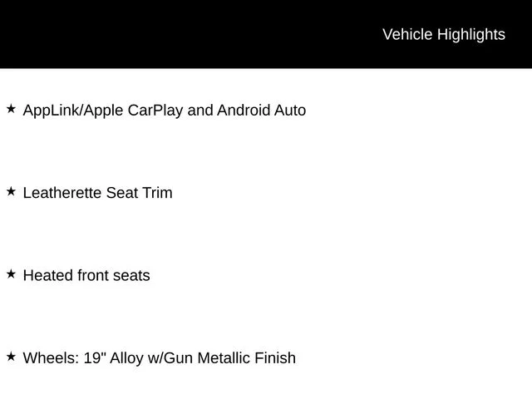Click 'CarPlay' in the first highlight line
This screenshot has width=532, height=399.
(x=155, y=111)
